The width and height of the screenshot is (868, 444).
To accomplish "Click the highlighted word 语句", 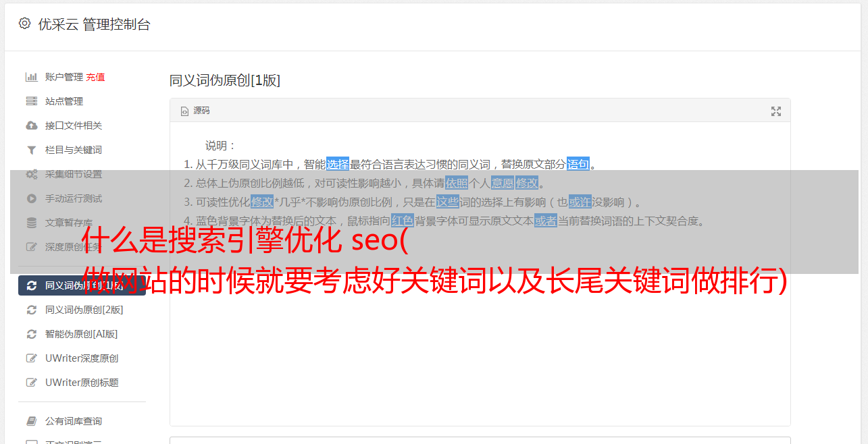I will click(x=578, y=164).
